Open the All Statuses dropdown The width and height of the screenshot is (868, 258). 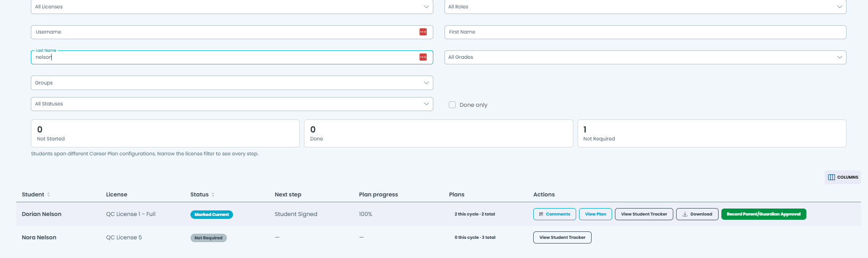click(x=232, y=104)
